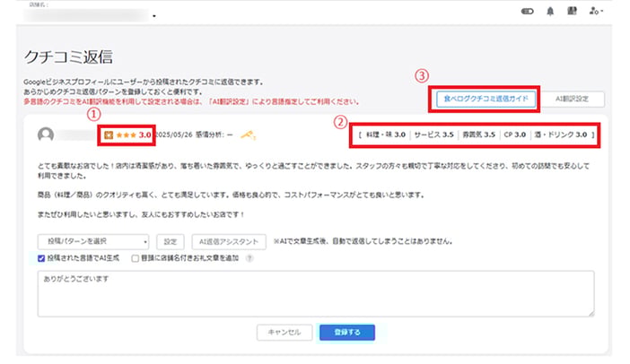
Task: Click the orange Tabelog icon beside stars
Action: pos(109,134)
